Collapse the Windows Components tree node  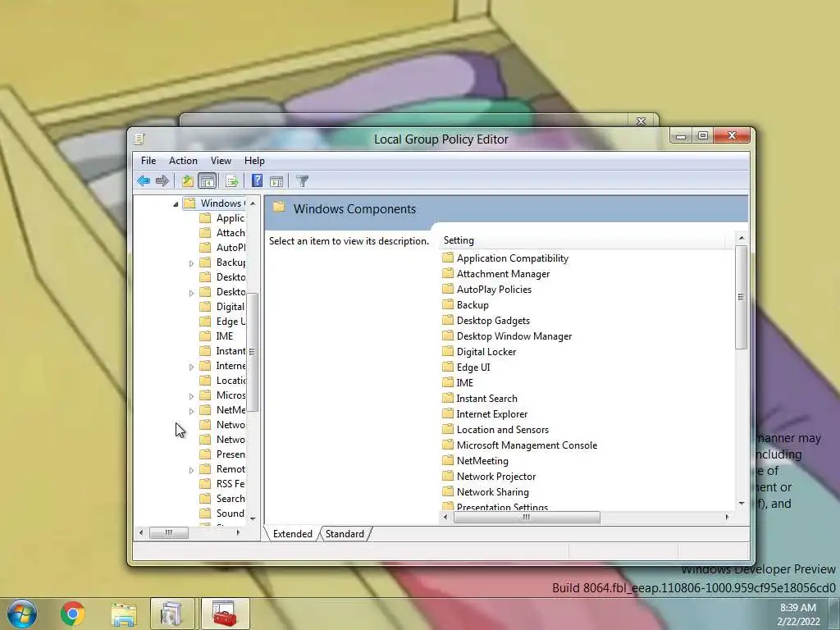(176, 204)
